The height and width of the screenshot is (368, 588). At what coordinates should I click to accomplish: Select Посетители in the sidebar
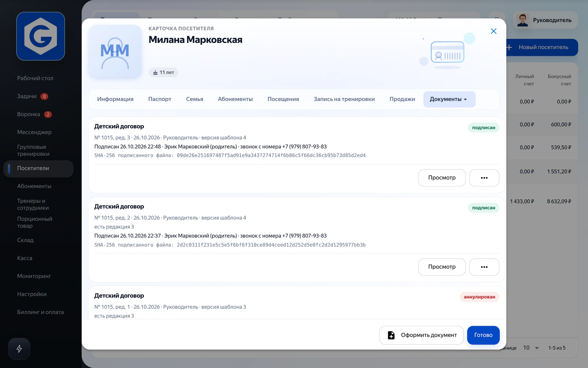[38, 168]
